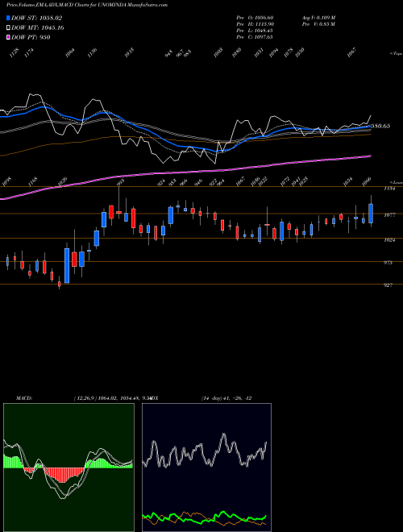Click the 975 price axis label
The height and width of the screenshot is (532, 403).
pos(388,263)
